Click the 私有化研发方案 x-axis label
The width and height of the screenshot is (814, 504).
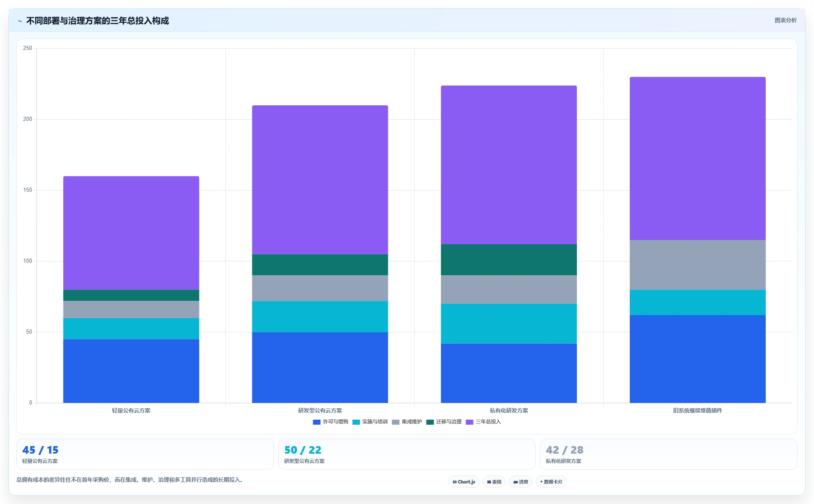point(509,410)
